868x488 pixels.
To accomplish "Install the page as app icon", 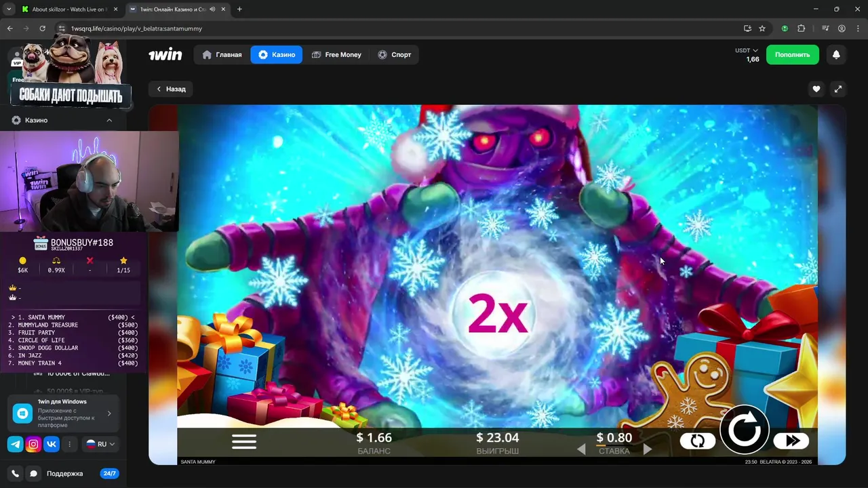I will [747, 28].
